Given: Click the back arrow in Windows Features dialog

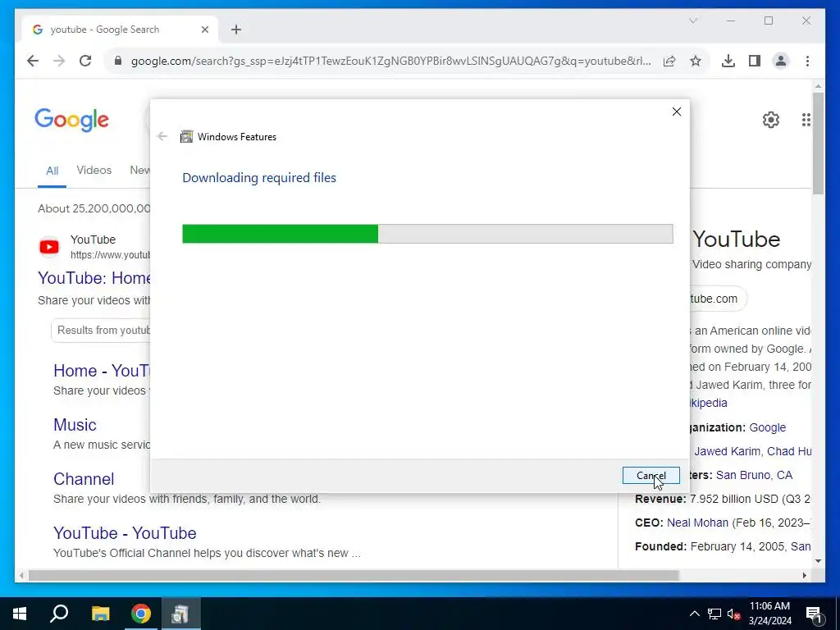Looking at the screenshot, I should (162, 137).
